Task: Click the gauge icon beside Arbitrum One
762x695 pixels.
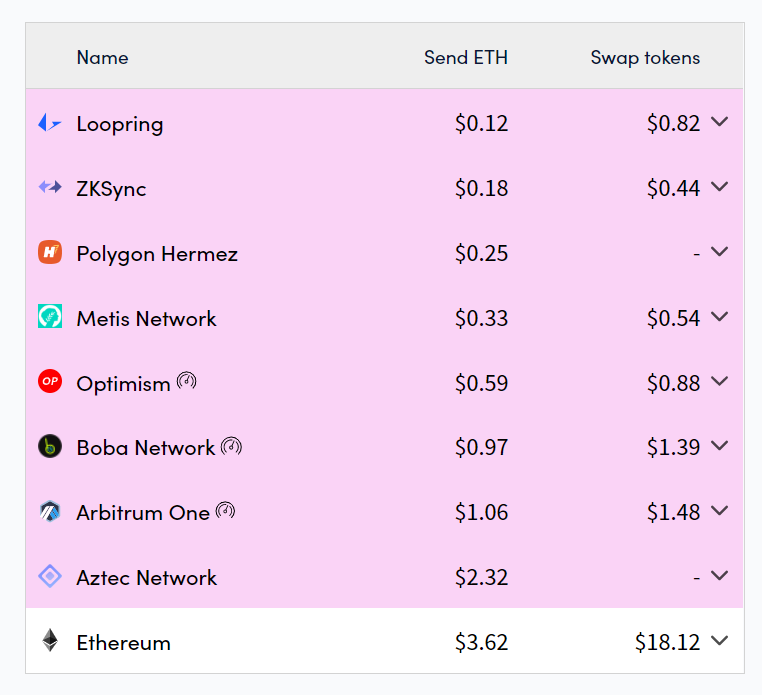Action: click(x=226, y=511)
